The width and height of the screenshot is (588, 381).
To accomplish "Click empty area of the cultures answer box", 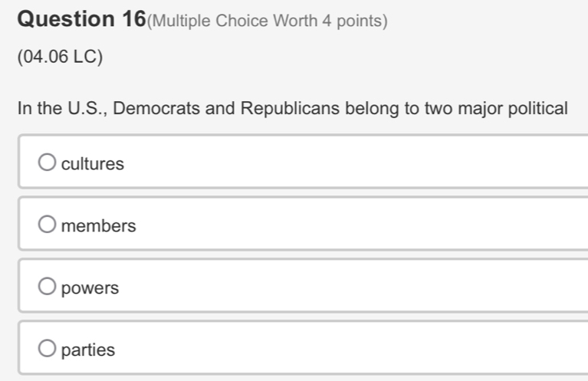I will [x=345, y=163].
